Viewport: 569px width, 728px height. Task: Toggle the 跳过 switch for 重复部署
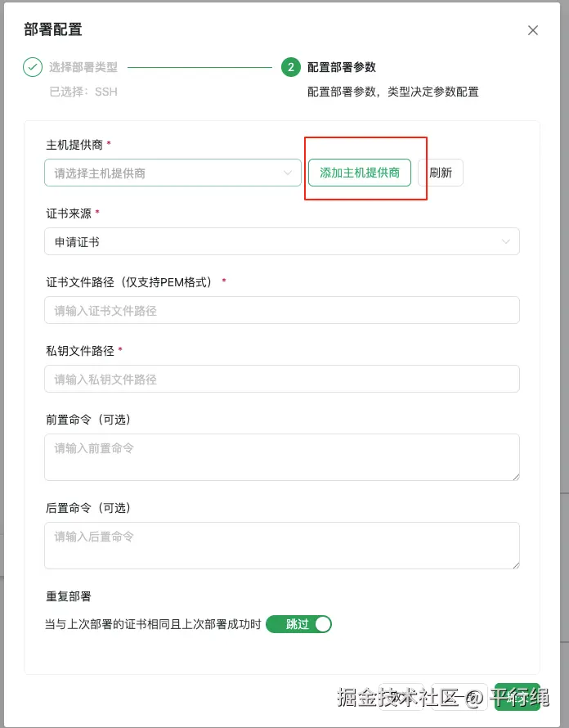(x=299, y=624)
